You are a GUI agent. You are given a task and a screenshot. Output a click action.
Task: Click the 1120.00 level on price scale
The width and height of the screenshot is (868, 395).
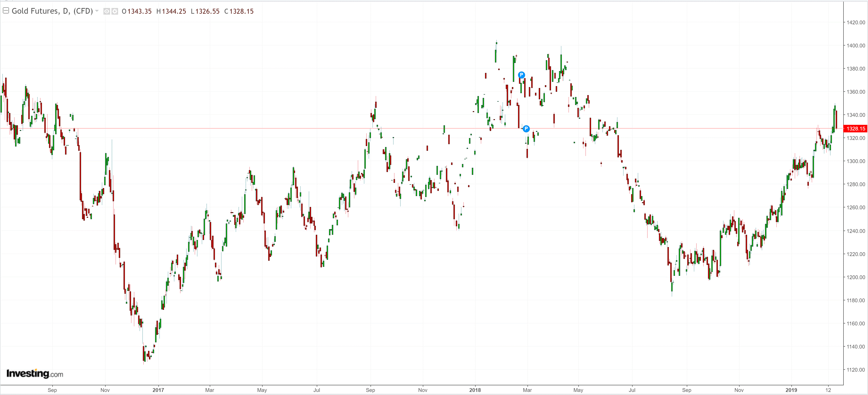tap(856, 370)
